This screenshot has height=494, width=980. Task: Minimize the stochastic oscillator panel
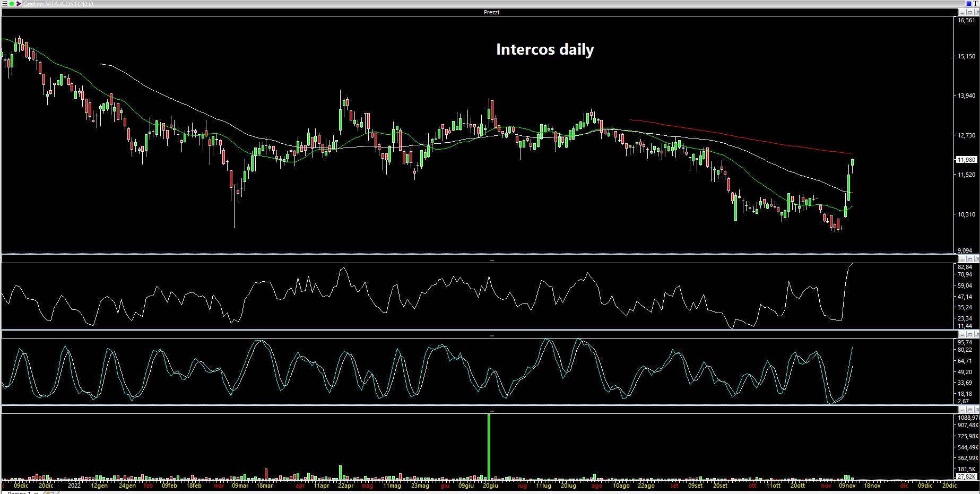coord(962,335)
